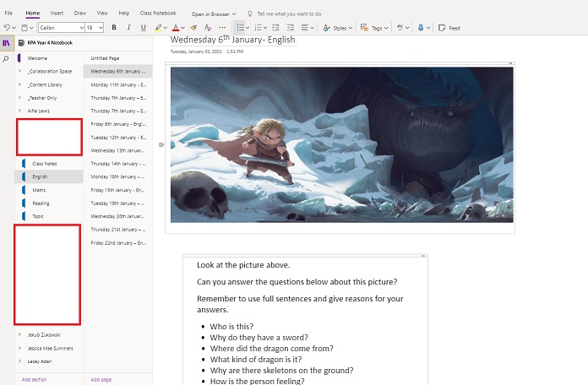The image size is (588, 385).
Task: Expand the Jakub Zukowski section group
Action: (19, 335)
